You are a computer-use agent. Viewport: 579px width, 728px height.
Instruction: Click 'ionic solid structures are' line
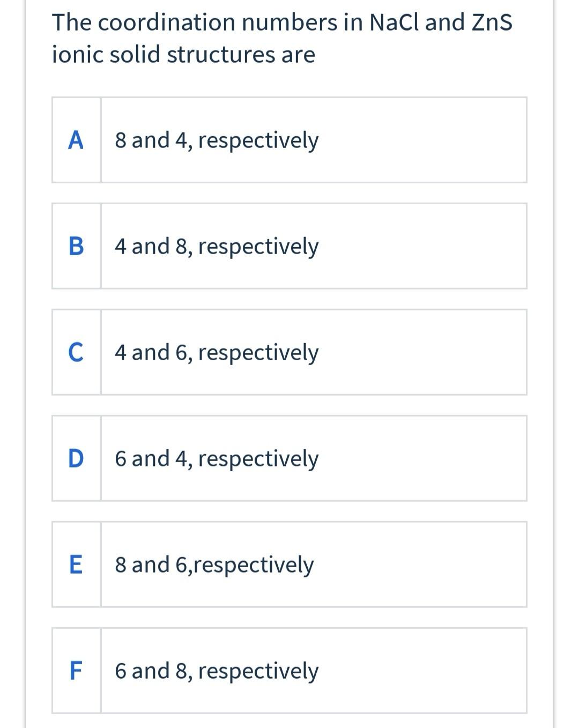pyautogui.click(x=183, y=55)
